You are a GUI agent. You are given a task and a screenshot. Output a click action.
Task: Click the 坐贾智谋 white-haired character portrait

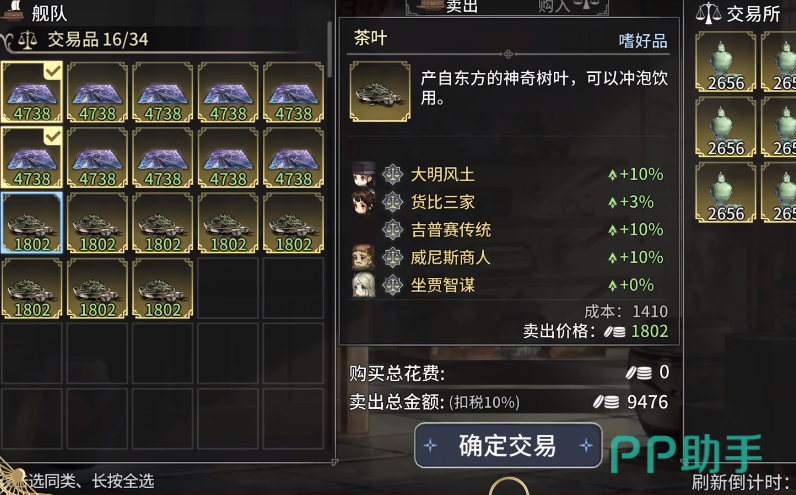pyautogui.click(x=363, y=284)
